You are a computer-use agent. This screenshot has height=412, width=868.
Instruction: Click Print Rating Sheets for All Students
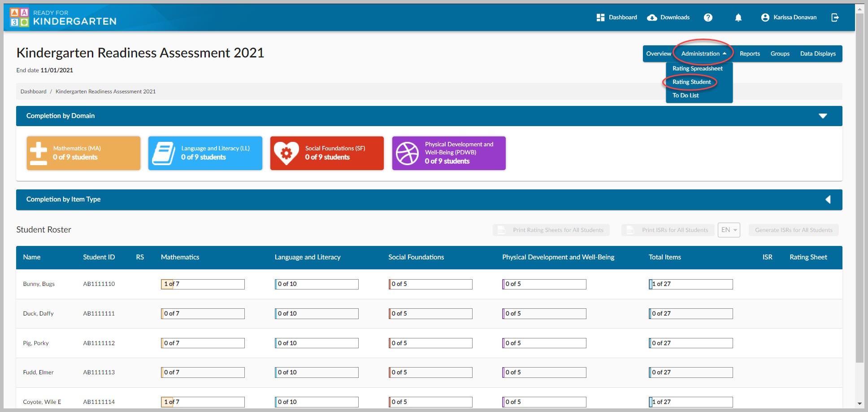click(551, 230)
